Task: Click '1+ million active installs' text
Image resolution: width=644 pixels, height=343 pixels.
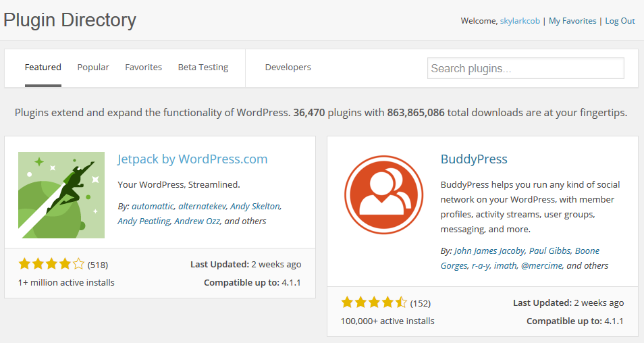Action: 66,283
